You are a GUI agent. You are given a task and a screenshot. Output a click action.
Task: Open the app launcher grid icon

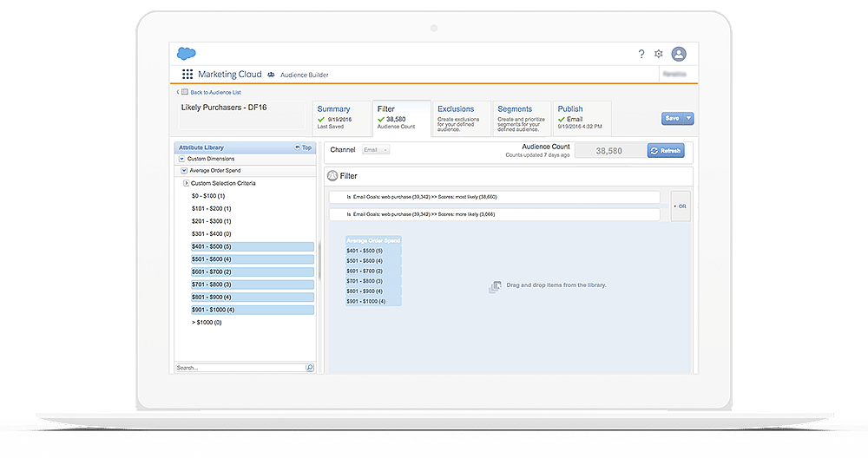(187, 75)
